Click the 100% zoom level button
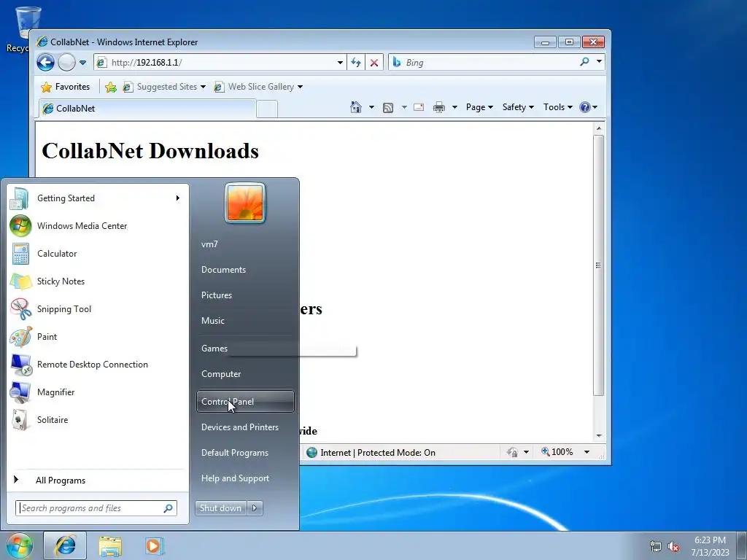747x560 pixels. [x=558, y=452]
